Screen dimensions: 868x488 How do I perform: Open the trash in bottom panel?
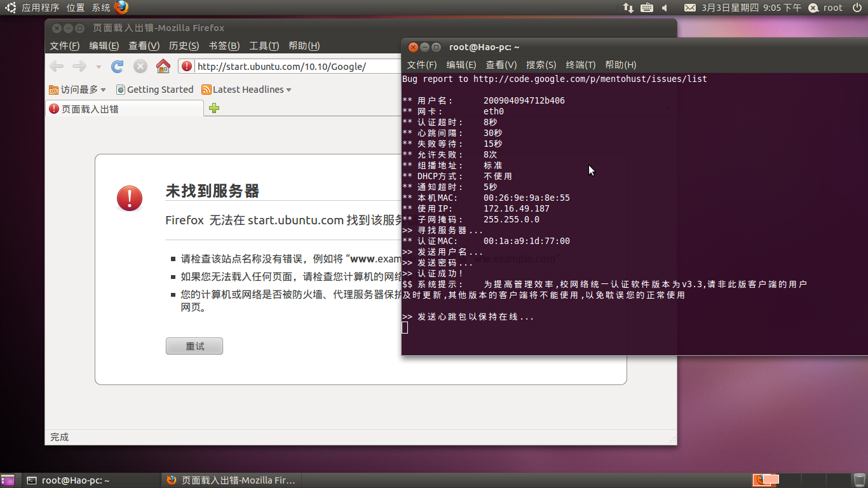click(x=859, y=480)
